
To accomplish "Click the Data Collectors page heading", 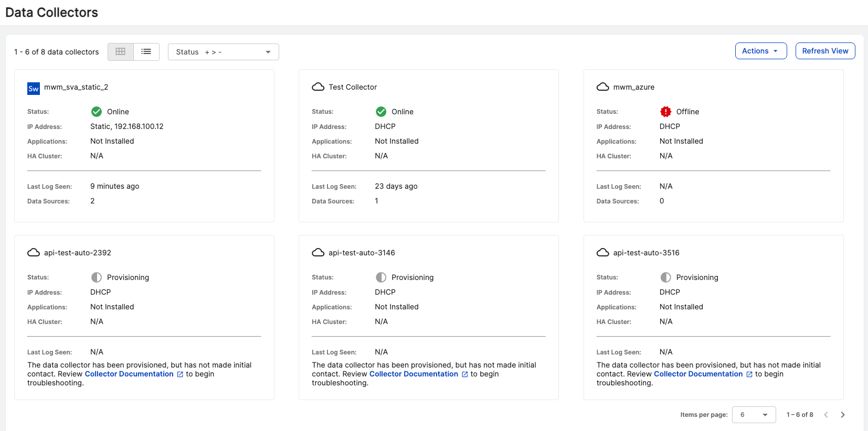I will click(x=51, y=13).
